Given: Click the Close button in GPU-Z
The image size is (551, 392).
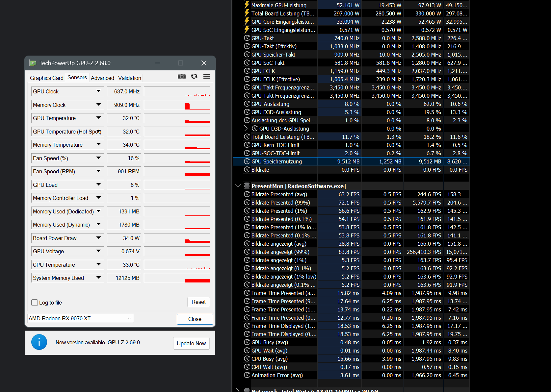Looking at the screenshot, I should click(195, 319).
